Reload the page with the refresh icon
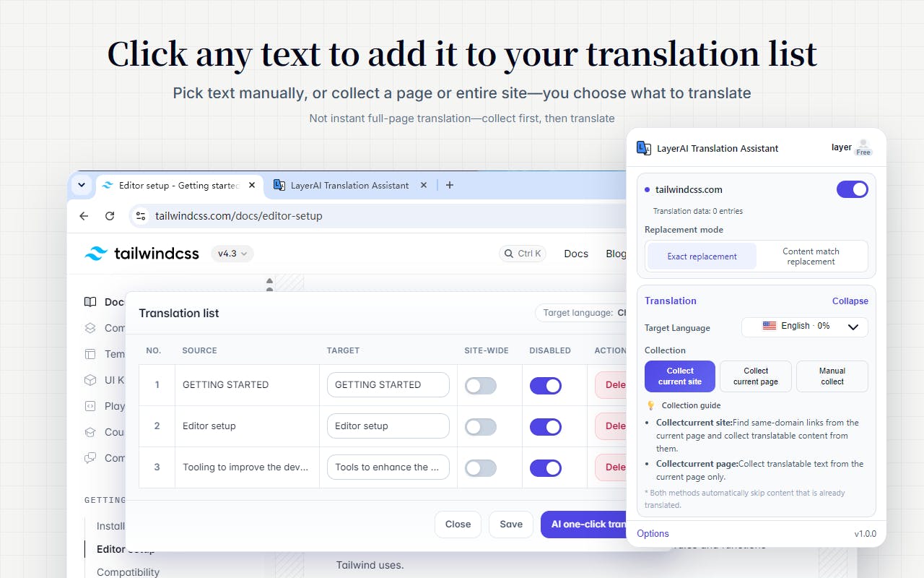 110,216
